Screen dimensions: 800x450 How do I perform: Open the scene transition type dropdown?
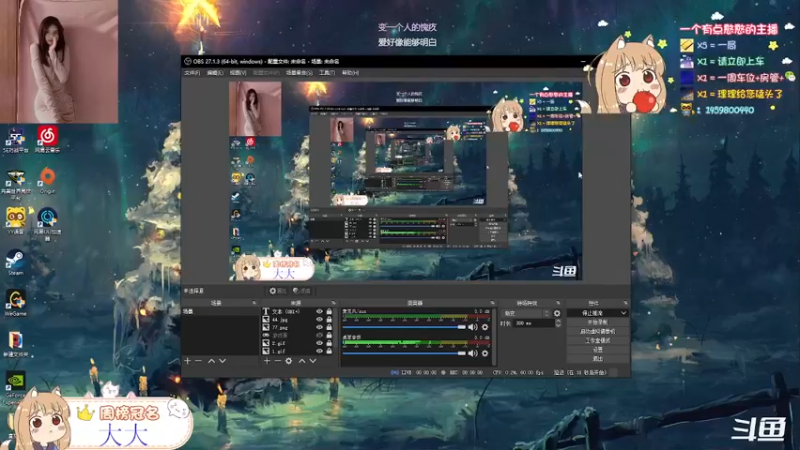coord(527,313)
